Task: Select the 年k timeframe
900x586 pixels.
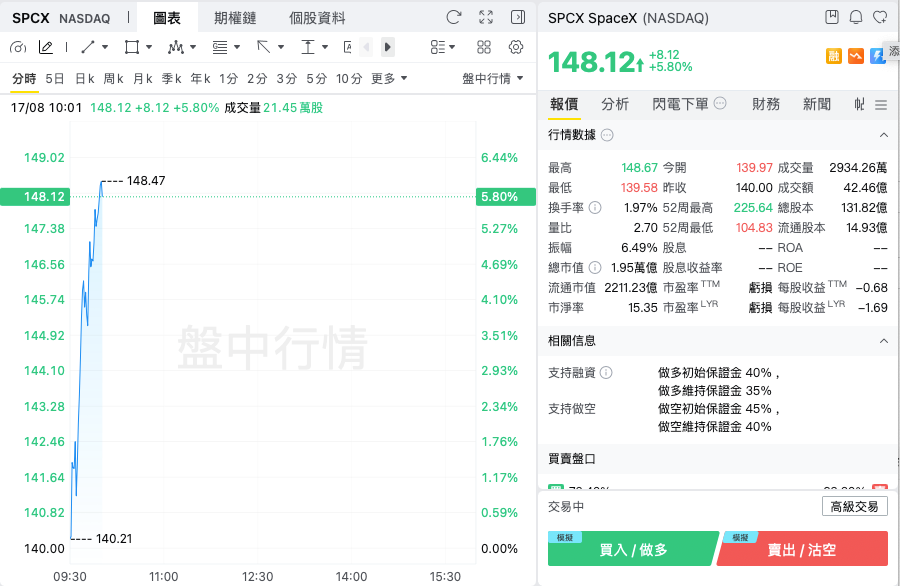Action: click(200, 78)
